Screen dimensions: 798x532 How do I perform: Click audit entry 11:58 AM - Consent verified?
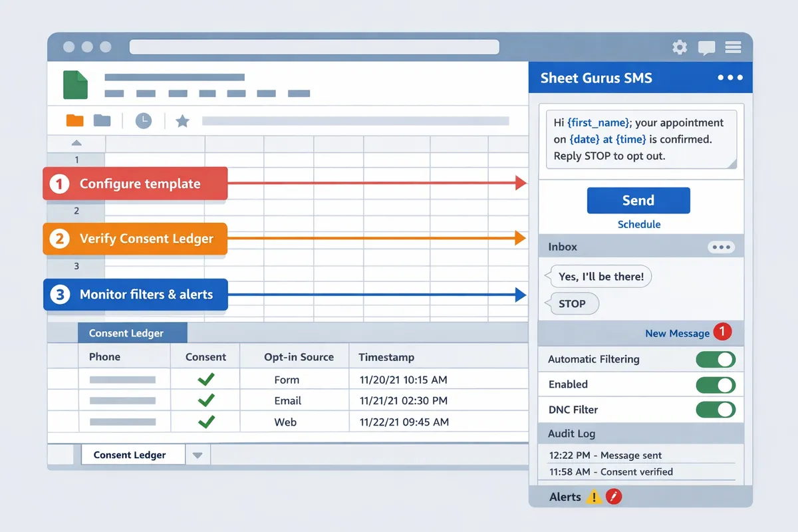[611, 471]
